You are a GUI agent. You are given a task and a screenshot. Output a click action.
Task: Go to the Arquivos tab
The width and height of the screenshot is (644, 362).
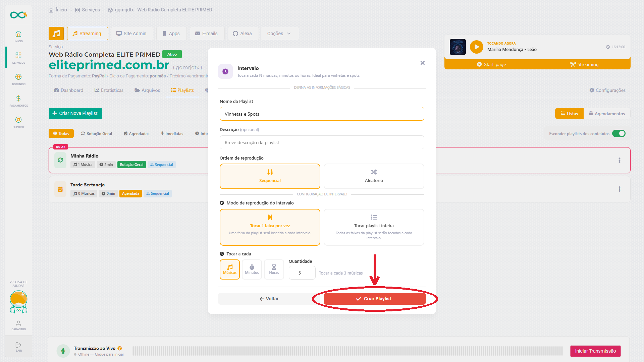pos(147,90)
